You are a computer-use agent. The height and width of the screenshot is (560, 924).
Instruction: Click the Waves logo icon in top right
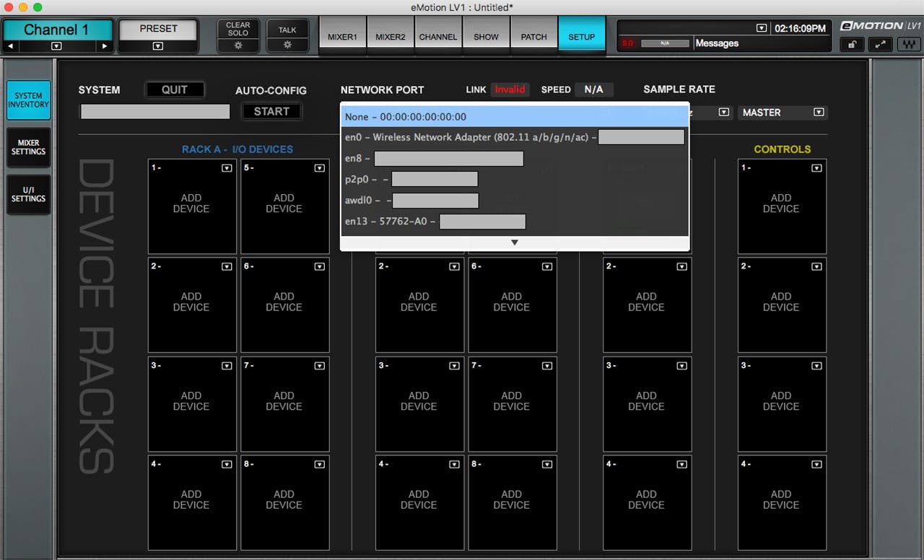pyautogui.click(x=908, y=44)
